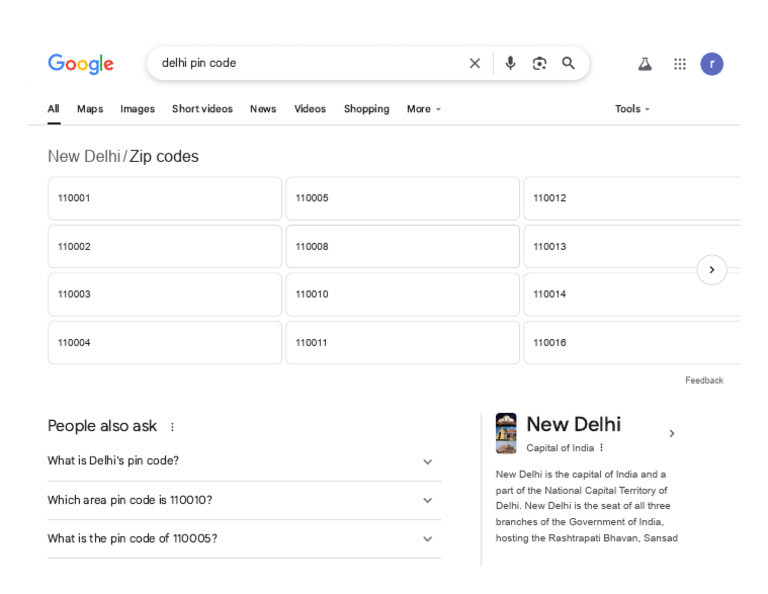
Task: Open the More search filters dropdown
Action: click(x=424, y=109)
